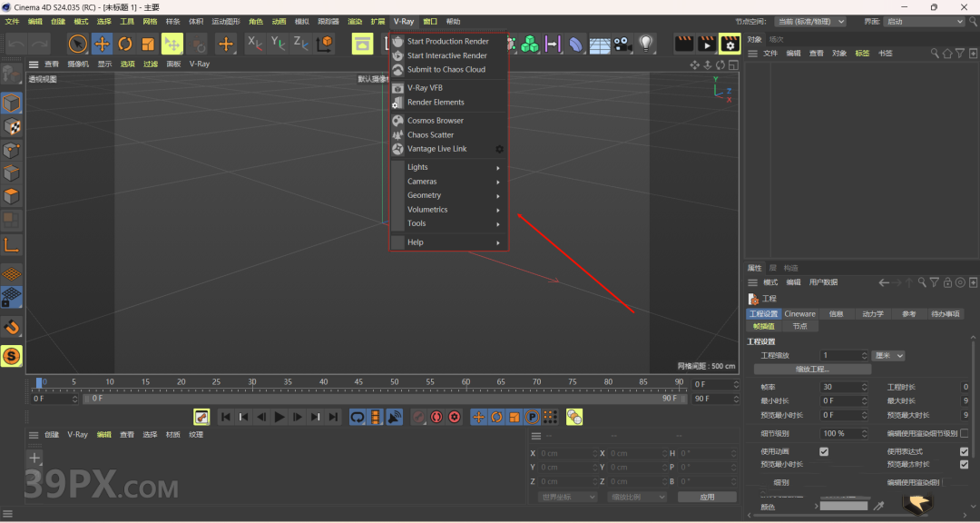The width and height of the screenshot is (980, 523).
Task: Click the plus button in material manager
Action: click(x=34, y=458)
